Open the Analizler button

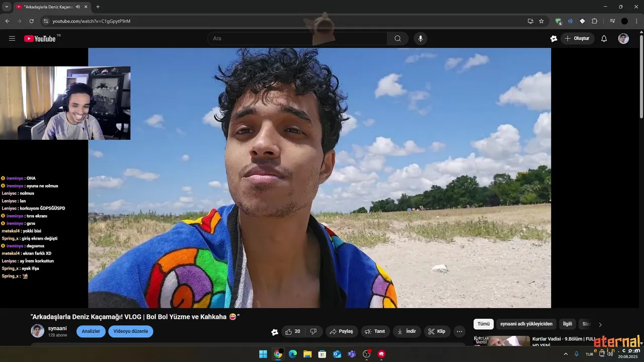pos(91,331)
